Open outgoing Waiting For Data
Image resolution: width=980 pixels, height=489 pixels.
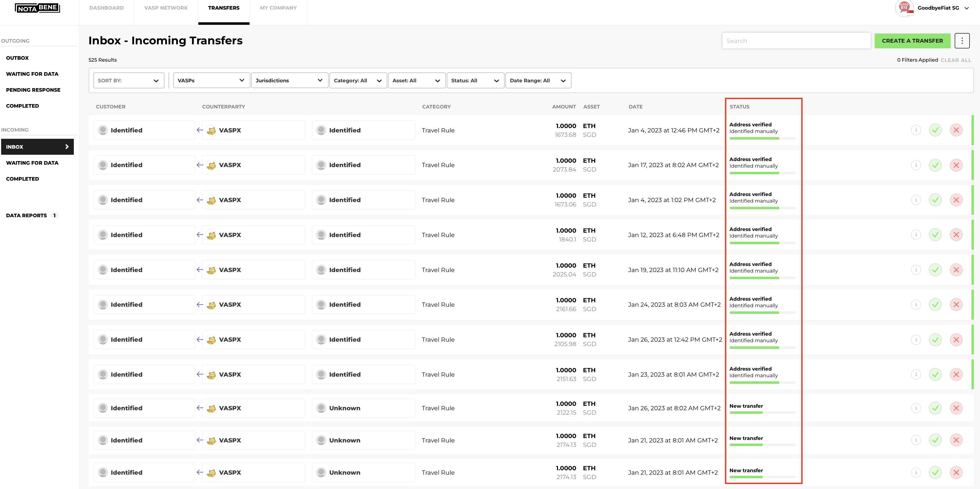32,74
